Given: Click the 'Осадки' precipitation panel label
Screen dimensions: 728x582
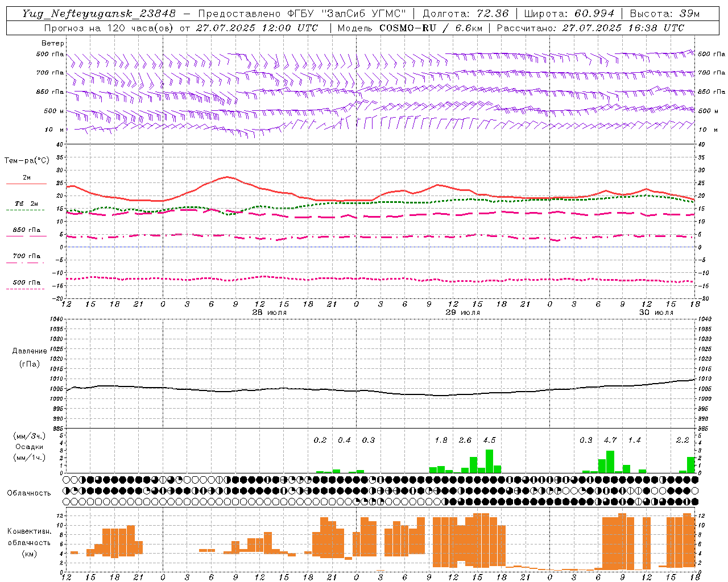Looking at the screenshot, I should coord(30,447).
